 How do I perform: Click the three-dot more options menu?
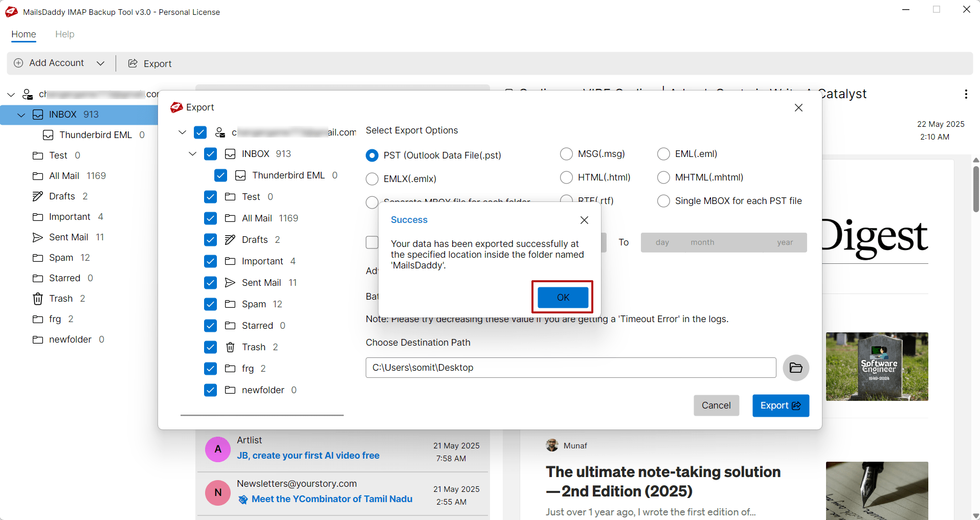tap(966, 94)
